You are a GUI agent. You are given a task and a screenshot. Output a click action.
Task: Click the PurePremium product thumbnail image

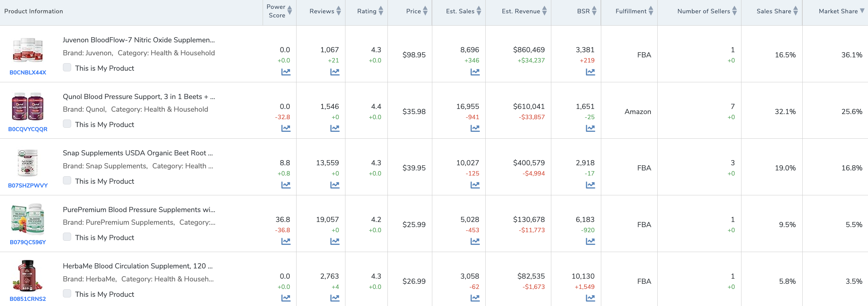click(x=28, y=219)
